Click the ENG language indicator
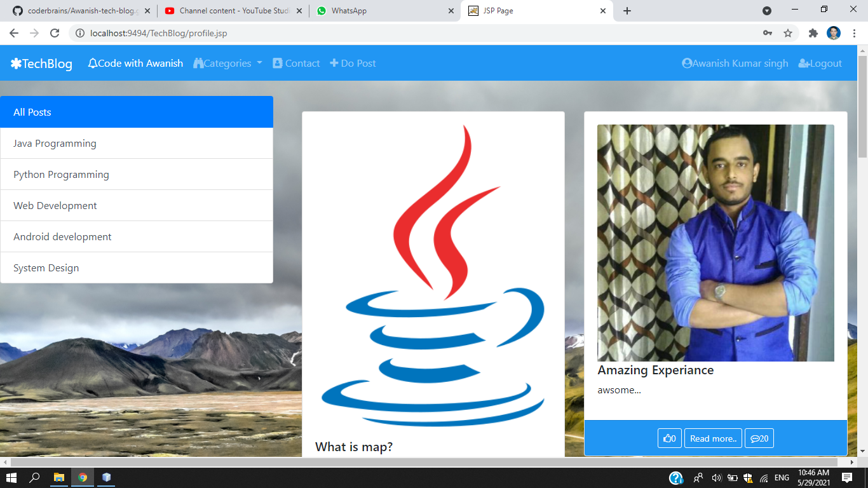868x488 pixels. click(782, 478)
